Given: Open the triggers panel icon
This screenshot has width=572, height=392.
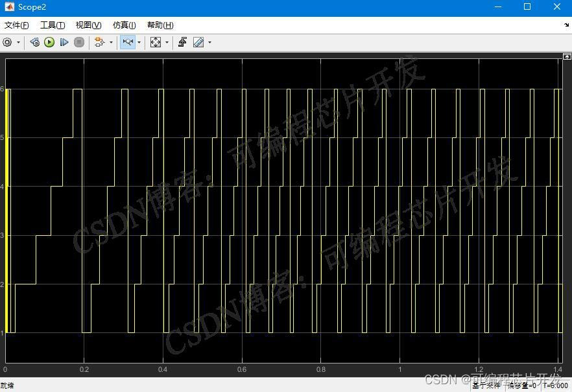Looking at the screenshot, I should tap(182, 42).
